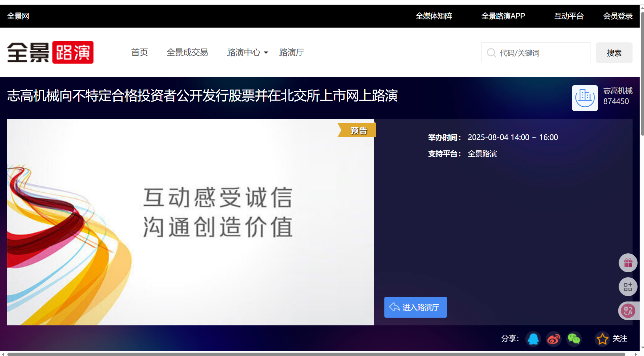Share to Weibo icon
644x356 pixels.
[x=554, y=339]
